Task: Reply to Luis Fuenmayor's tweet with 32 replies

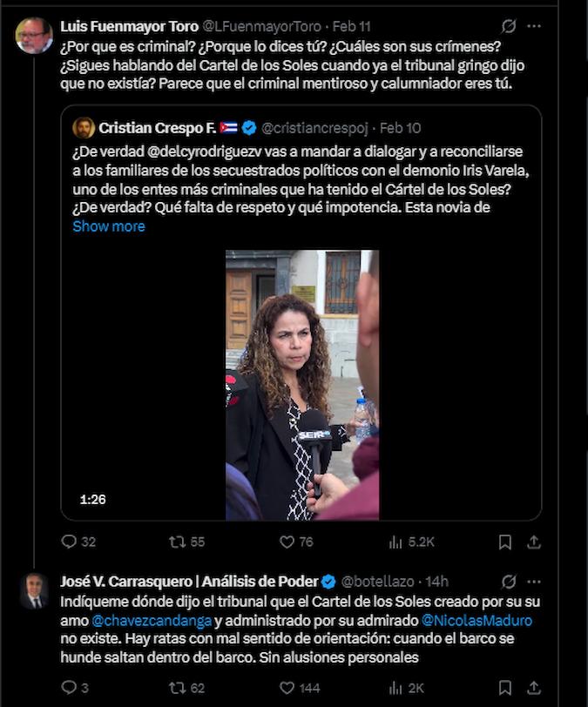Action: click(x=78, y=542)
